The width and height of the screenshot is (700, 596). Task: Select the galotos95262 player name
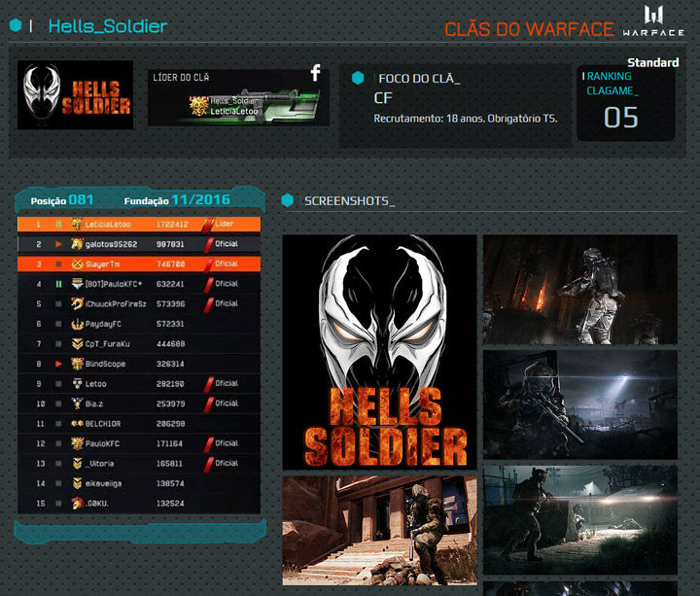point(111,244)
